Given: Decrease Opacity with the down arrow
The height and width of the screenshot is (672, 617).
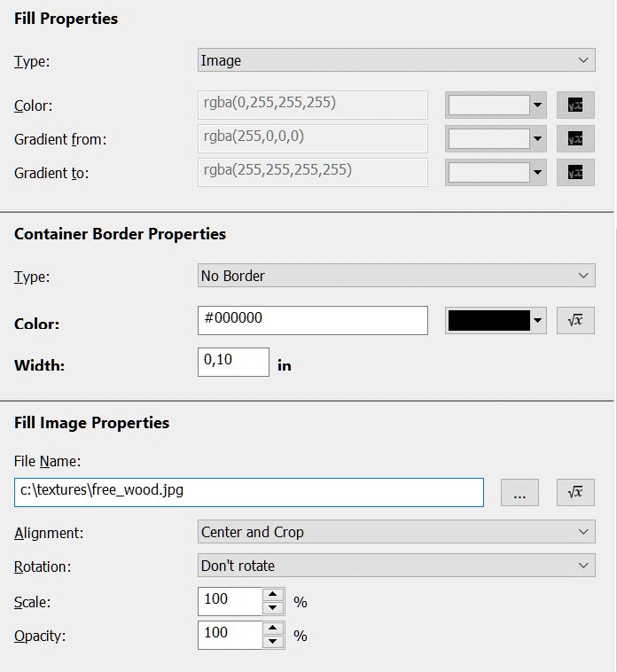Looking at the screenshot, I should (273, 642).
